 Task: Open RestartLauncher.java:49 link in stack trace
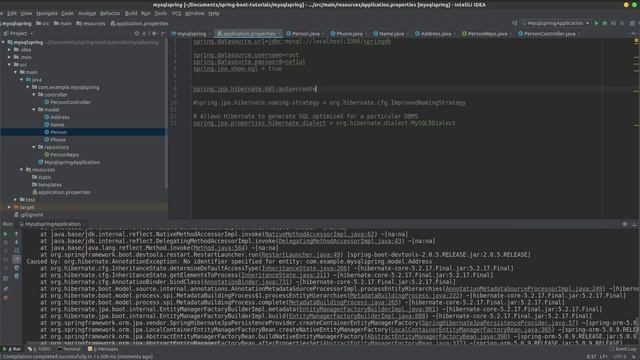tap(302, 255)
